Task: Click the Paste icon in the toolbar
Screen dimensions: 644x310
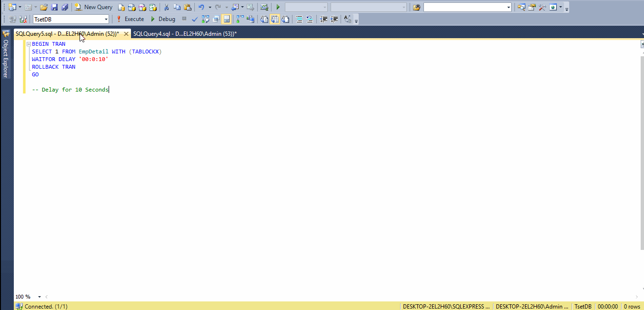Action: click(x=187, y=7)
